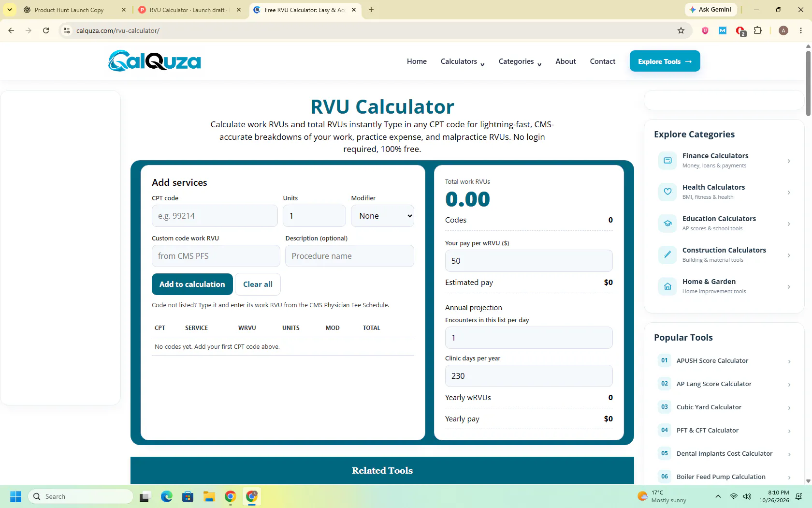Open Task View on taskbar

point(145,496)
